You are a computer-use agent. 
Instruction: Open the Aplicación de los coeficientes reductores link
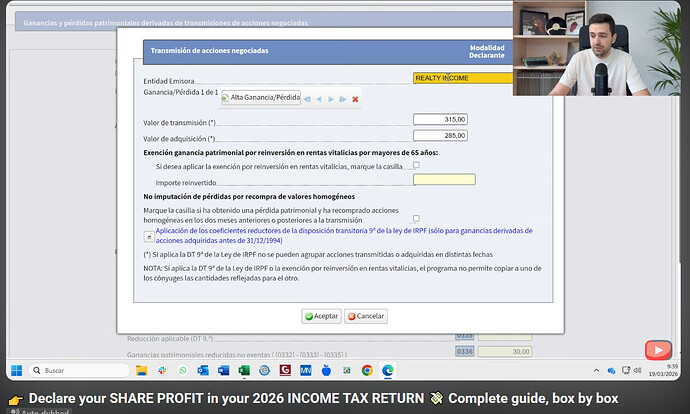[x=344, y=235]
